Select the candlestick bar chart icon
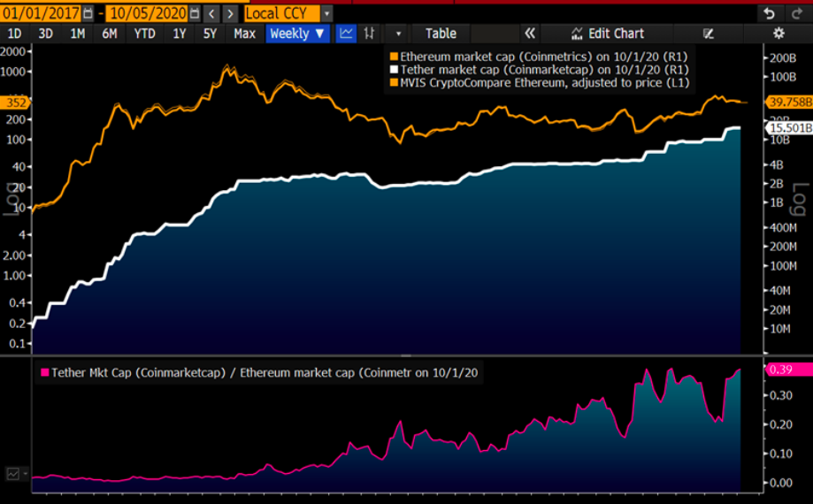This screenshot has width=813, height=504. pyautogui.click(x=370, y=34)
